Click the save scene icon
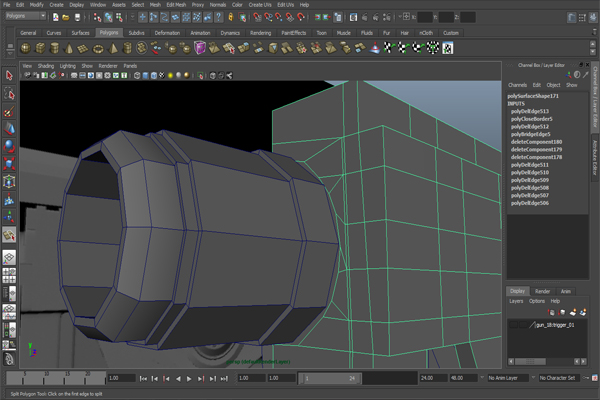 tap(77, 17)
